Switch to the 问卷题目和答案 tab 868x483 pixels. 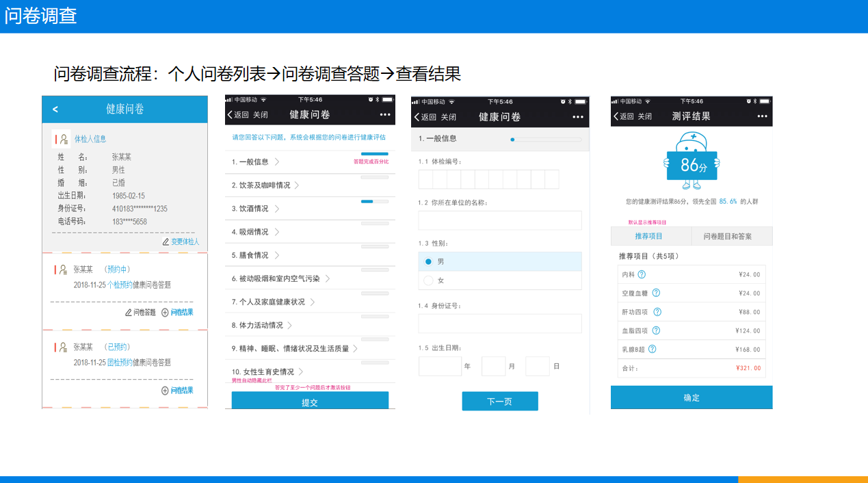pos(732,236)
